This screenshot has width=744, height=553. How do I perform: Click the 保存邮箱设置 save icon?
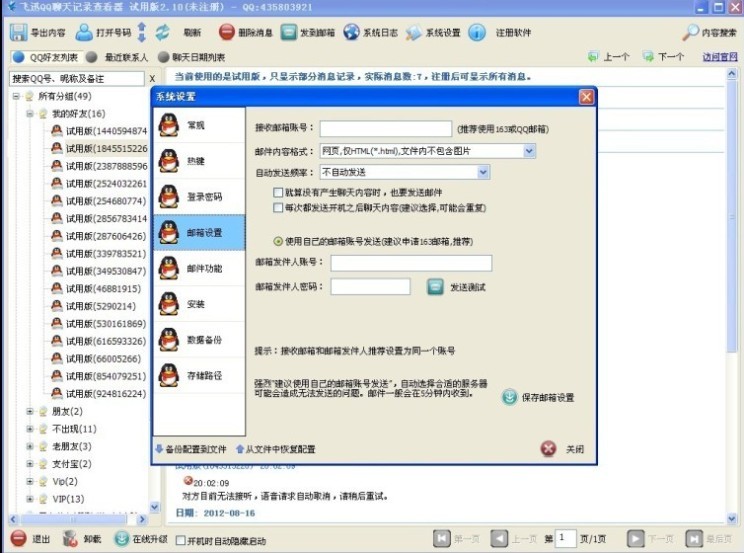tap(510, 397)
